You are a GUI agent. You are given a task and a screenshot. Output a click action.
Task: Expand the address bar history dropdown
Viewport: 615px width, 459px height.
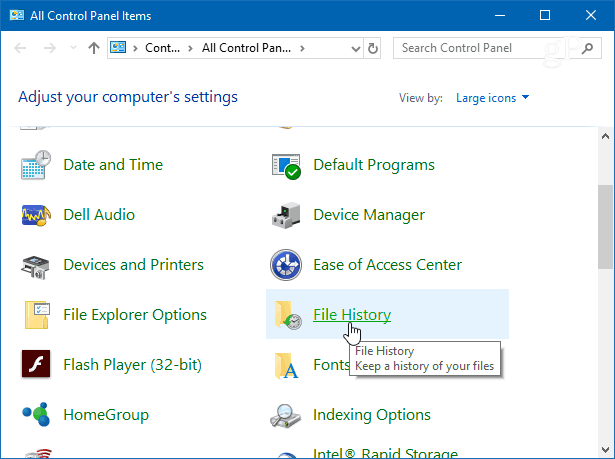point(355,49)
